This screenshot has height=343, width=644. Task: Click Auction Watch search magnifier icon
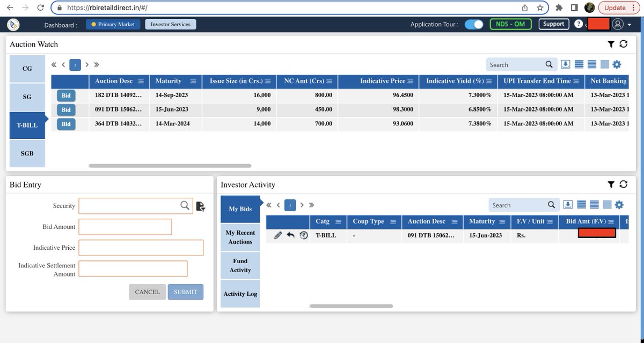pos(549,64)
